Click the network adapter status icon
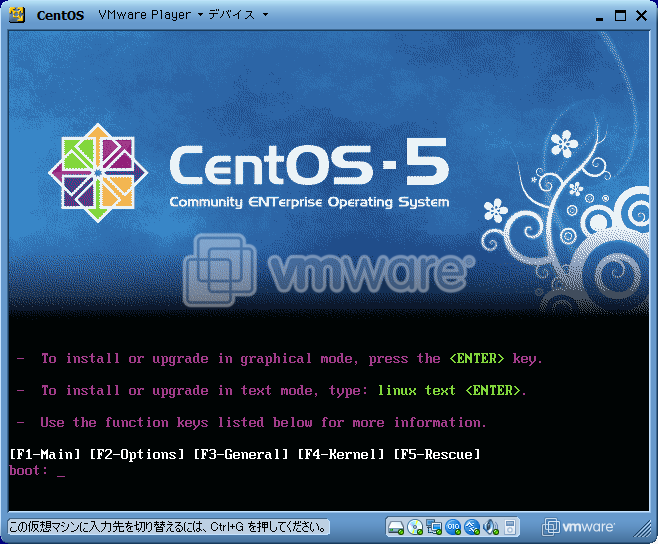 [434, 527]
